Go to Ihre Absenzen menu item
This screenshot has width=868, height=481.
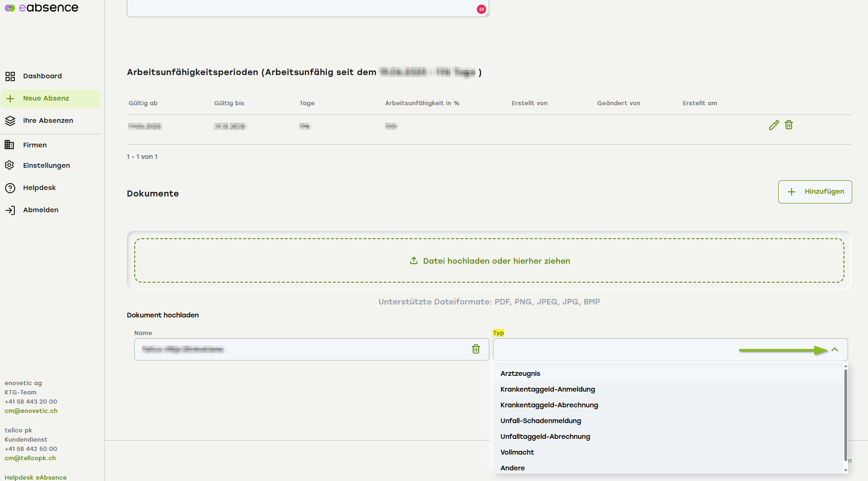[48, 120]
